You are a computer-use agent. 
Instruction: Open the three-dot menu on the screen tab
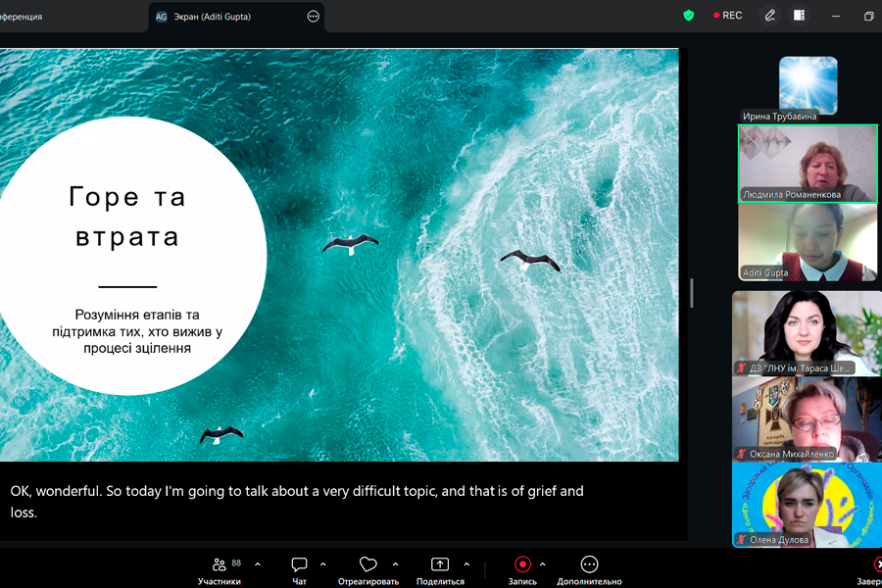314,17
